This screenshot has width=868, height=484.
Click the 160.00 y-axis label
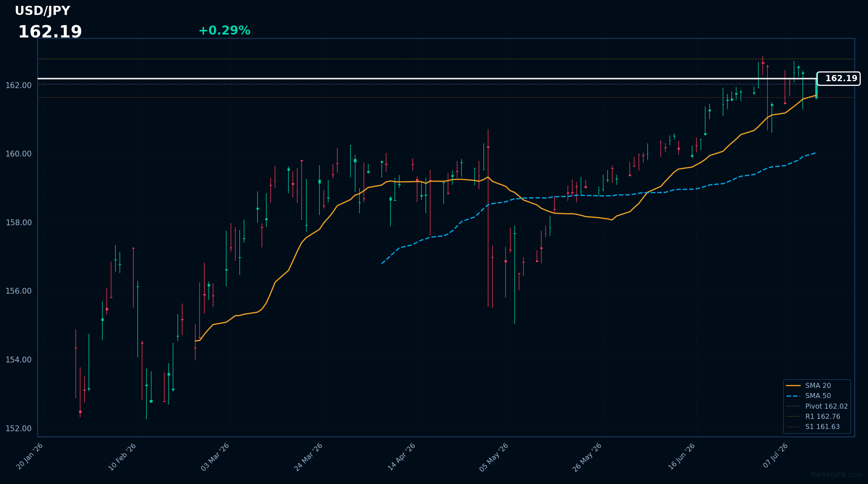(19, 154)
